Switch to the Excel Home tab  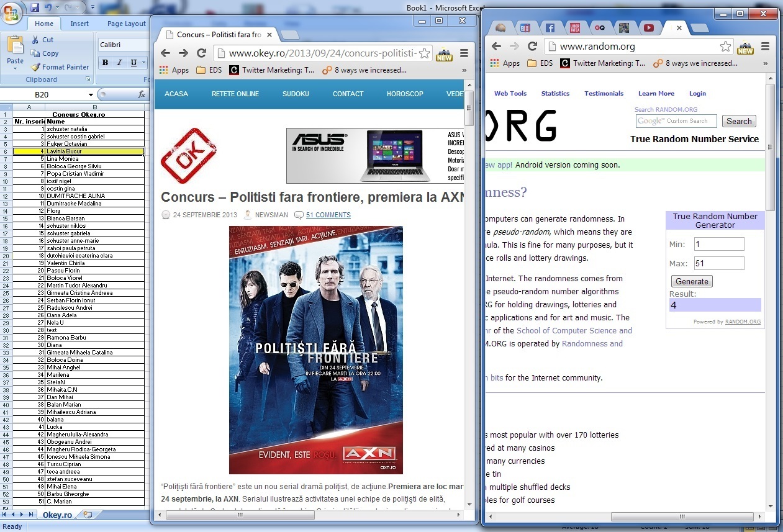(x=44, y=24)
